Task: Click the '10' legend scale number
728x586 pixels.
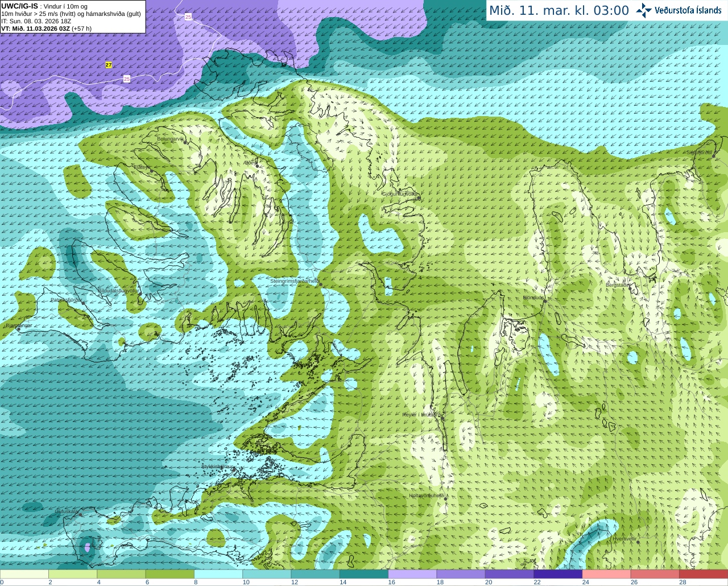Action: pyautogui.click(x=246, y=582)
